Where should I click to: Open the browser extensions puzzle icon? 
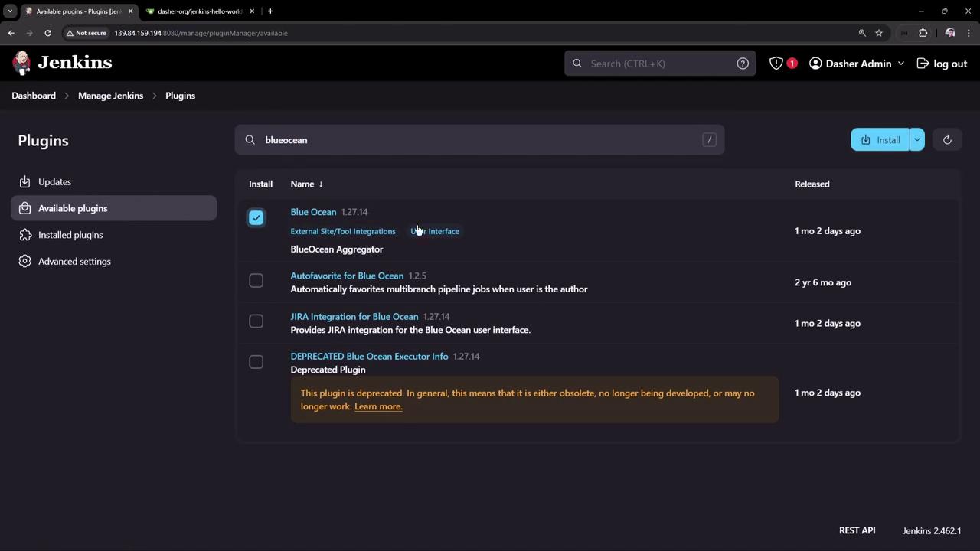pyautogui.click(x=923, y=33)
